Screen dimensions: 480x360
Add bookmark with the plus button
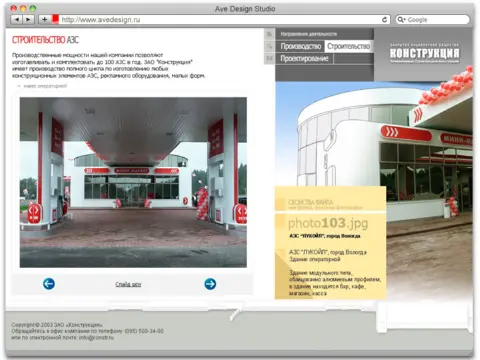44,20
